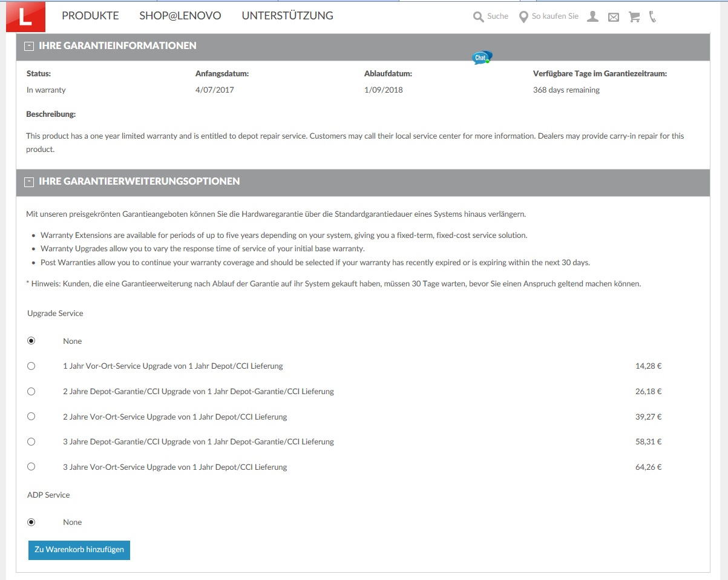The height and width of the screenshot is (580, 728).
Task: Open the Unterstützung menu
Action: point(287,16)
